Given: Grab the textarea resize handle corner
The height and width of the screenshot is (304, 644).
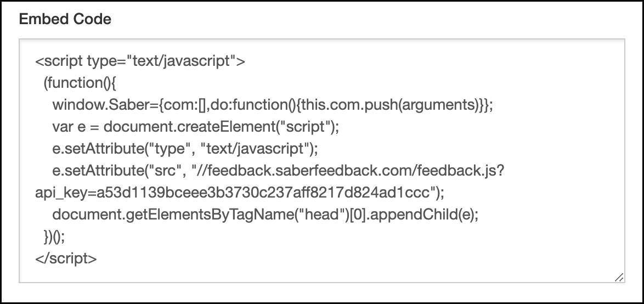Looking at the screenshot, I should (619, 278).
